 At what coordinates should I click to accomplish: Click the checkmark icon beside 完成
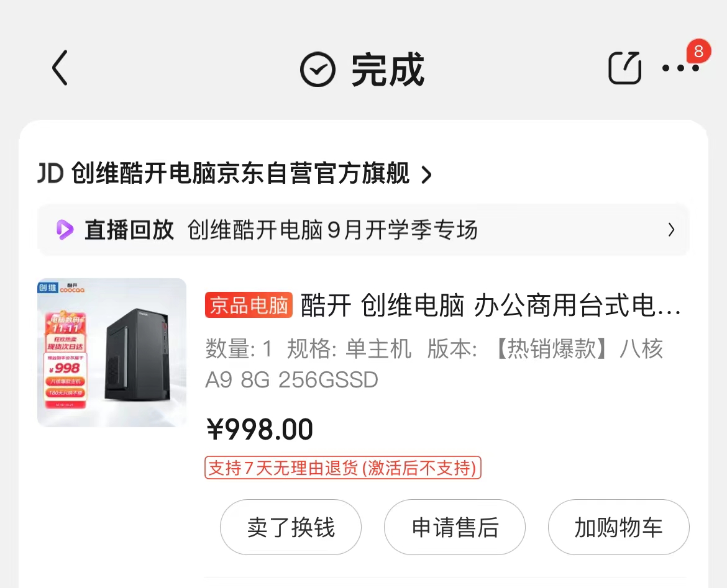coord(318,68)
